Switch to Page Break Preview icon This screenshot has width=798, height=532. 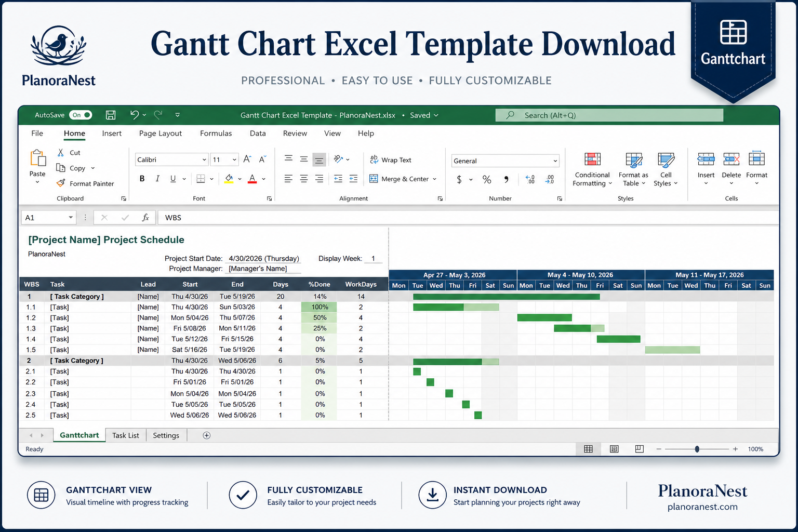tap(640, 449)
